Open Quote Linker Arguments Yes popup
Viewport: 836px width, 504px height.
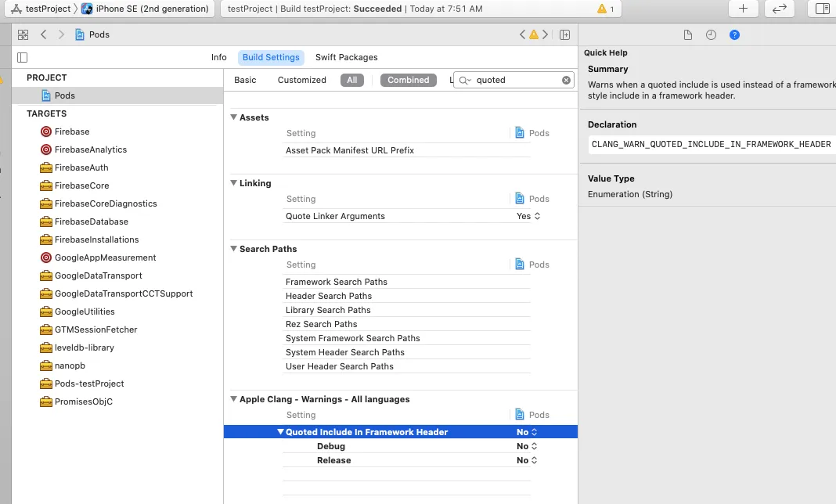pos(528,216)
